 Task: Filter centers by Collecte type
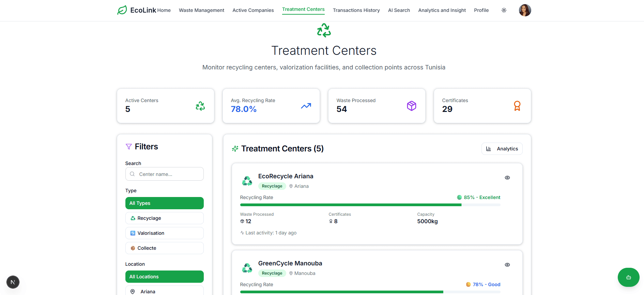165,248
